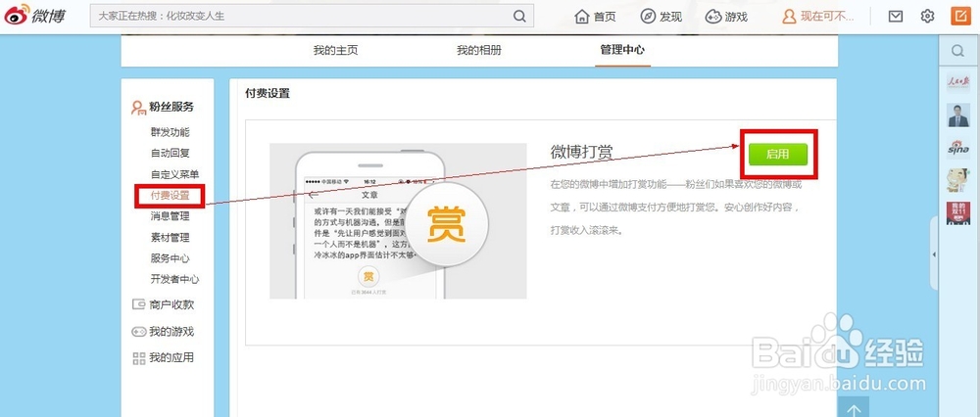Open the red 双11 avatar in sidebar
980x417 pixels.
[x=958, y=212]
